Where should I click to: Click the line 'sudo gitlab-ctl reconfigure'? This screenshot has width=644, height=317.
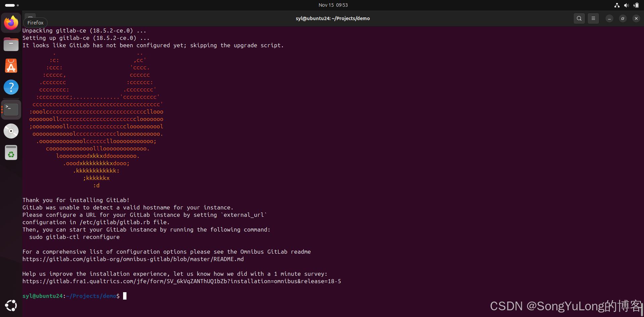pos(74,237)
